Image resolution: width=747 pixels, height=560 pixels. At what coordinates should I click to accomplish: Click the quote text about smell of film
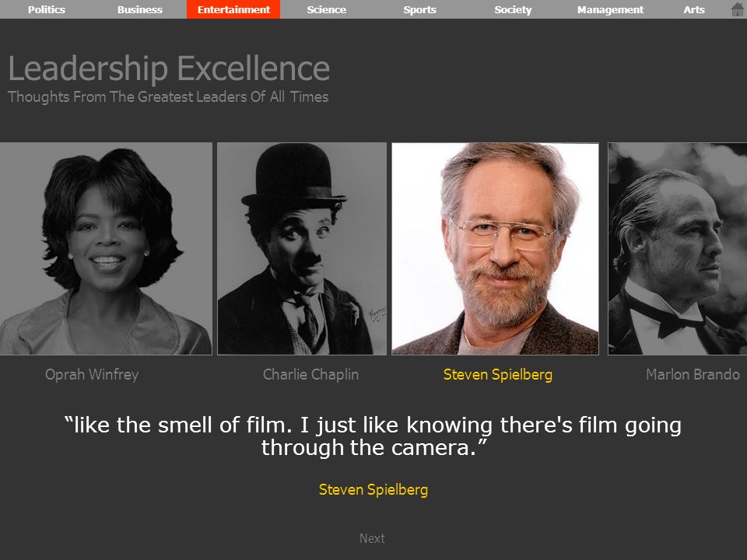click(373, 436)
